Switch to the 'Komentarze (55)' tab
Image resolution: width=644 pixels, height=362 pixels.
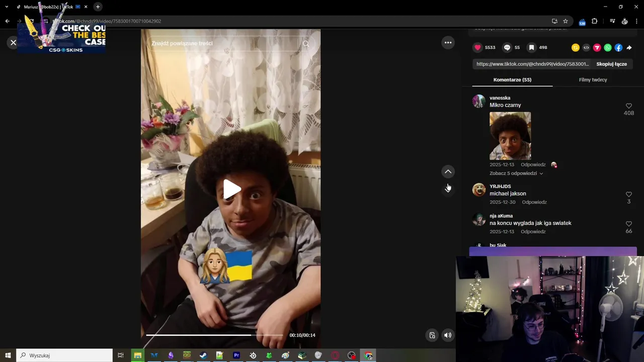point(512,80)
